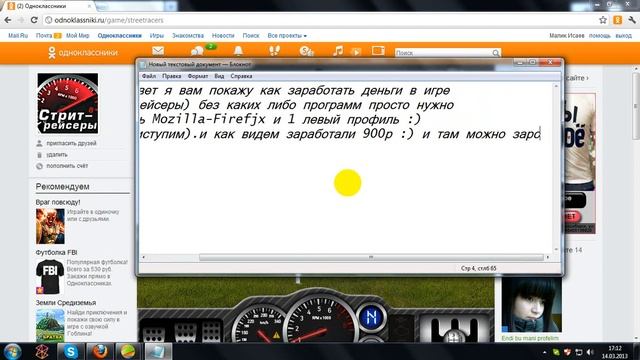
Task: Click пополнить счёт link
Action: [x=67, y=166]
